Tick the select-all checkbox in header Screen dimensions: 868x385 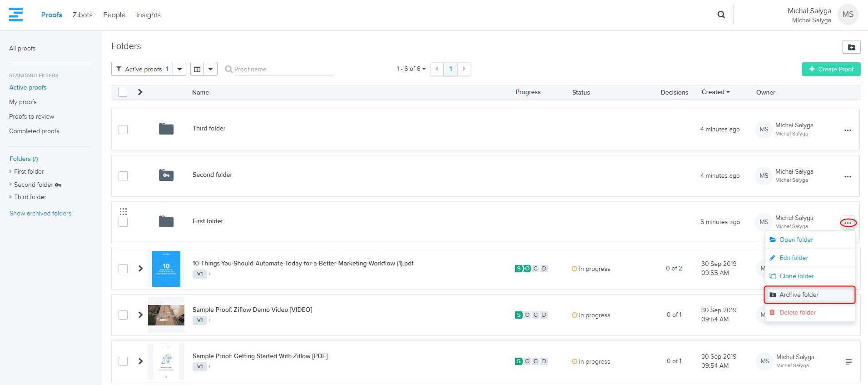123,92
